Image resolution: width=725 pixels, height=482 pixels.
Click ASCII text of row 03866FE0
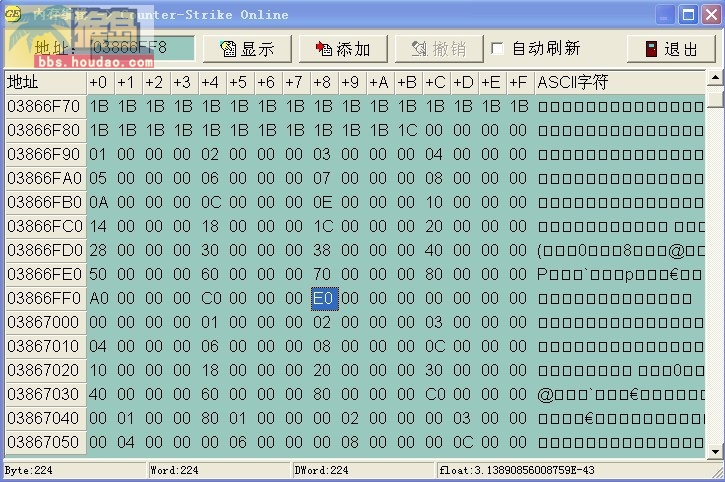tap(620, 275)
